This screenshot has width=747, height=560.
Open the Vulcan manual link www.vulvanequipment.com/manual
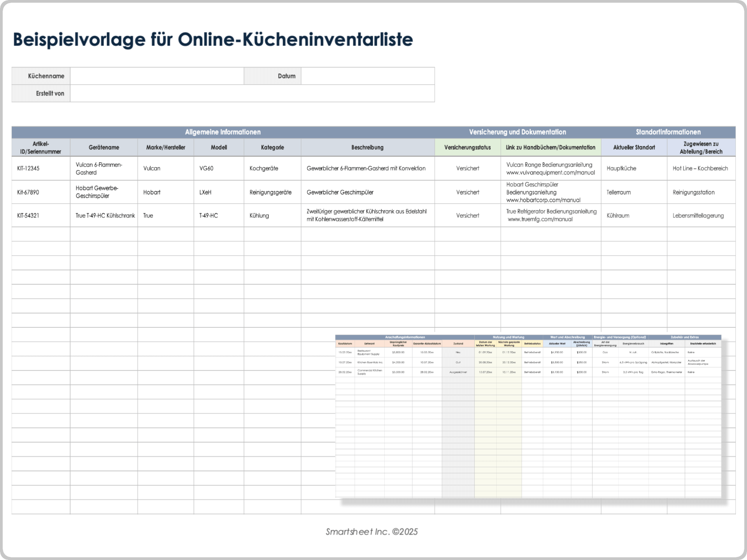[551, 173]
